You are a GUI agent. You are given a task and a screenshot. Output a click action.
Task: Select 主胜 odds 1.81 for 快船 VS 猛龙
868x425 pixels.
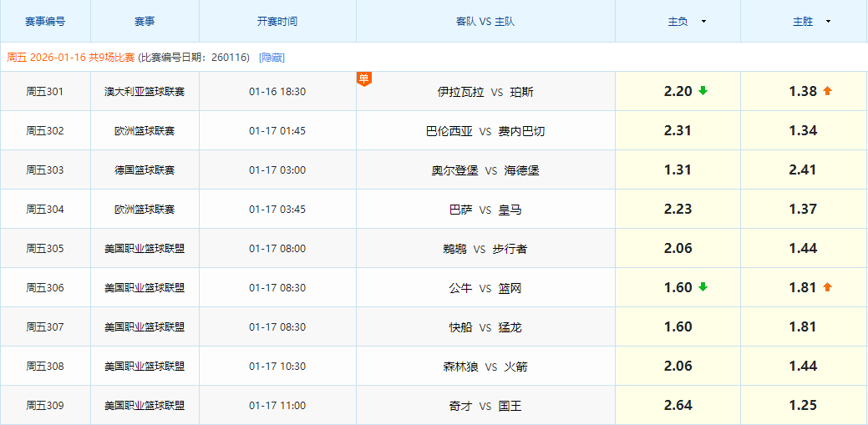pyautogui.click(x=804, y=327)
